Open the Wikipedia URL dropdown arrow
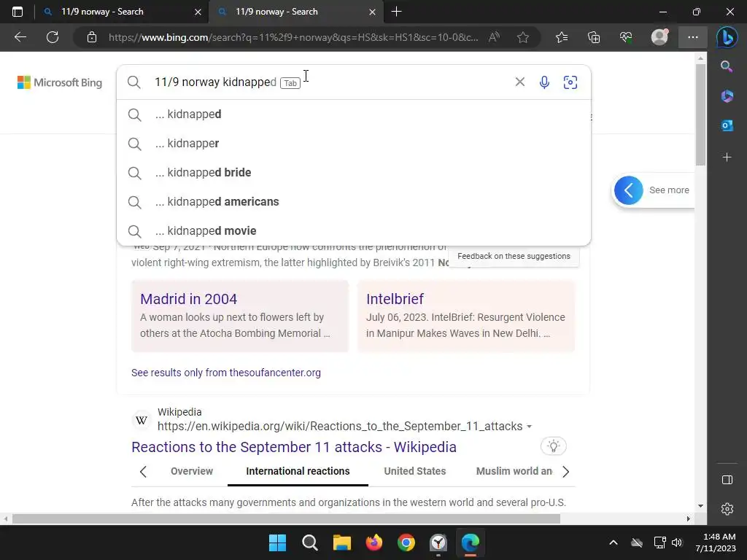Screen dimensions: 747x560 (530, 427)
